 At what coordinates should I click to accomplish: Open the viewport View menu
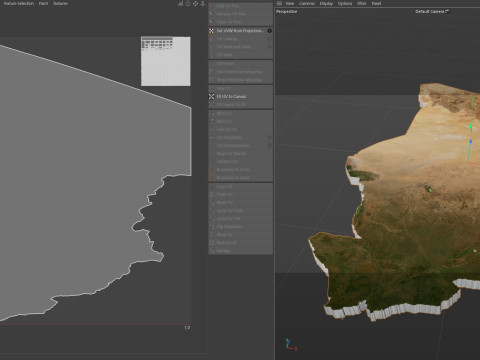(x=290, y=3)
